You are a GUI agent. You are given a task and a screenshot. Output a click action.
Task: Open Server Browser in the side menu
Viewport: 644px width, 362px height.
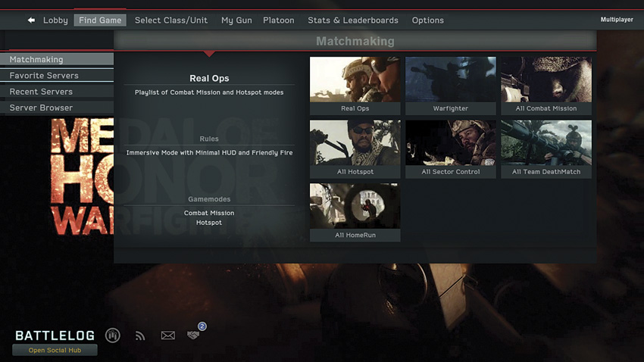point(57,108)
